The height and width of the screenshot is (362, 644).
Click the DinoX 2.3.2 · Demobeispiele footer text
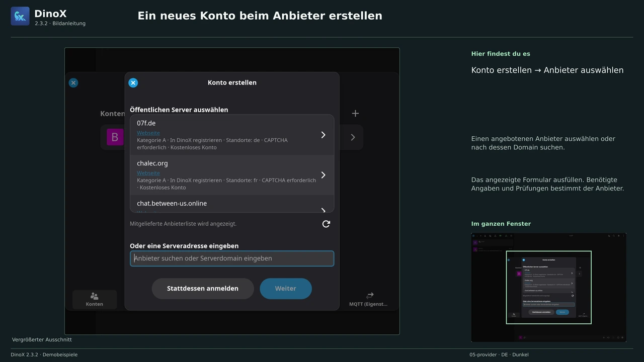point(44,355)
